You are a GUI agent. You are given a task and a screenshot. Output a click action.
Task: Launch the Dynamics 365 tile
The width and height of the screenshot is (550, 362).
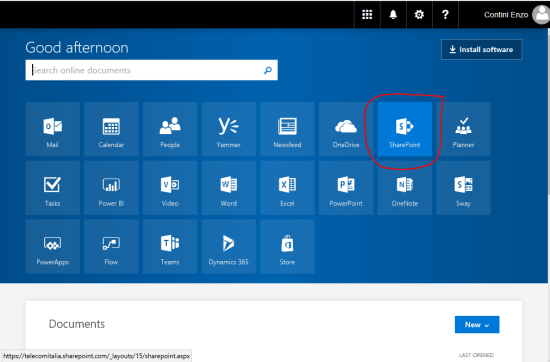(229, 246)
